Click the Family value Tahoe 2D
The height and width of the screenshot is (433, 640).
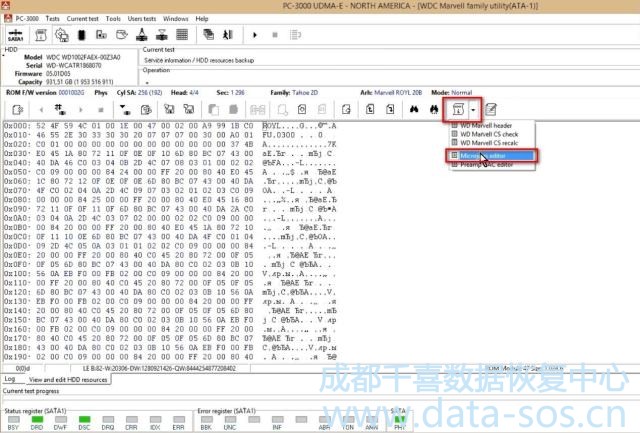coord(305,93)
